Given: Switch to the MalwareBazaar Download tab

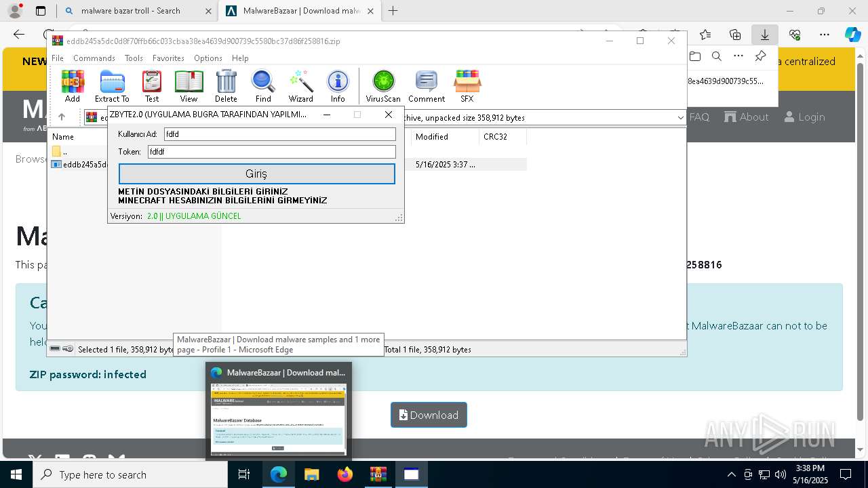Looking at the screenshot, I should pos(300,11).
